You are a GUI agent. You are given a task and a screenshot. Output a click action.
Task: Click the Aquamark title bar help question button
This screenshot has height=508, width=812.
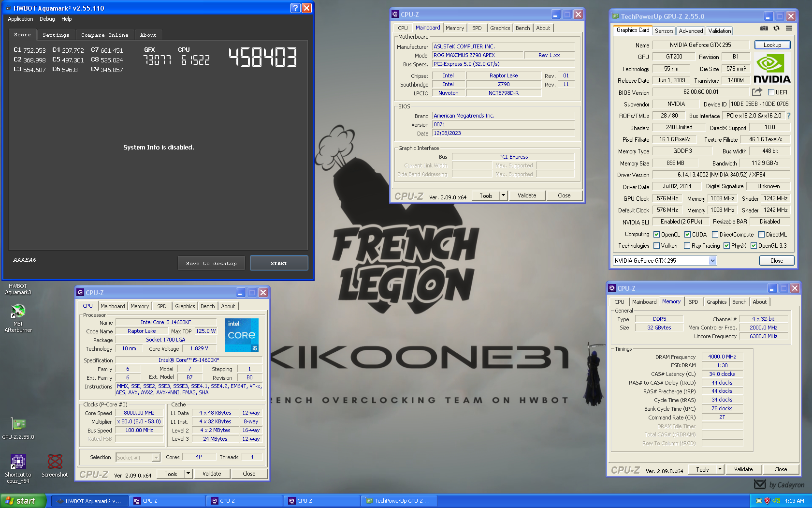point(295,8)
